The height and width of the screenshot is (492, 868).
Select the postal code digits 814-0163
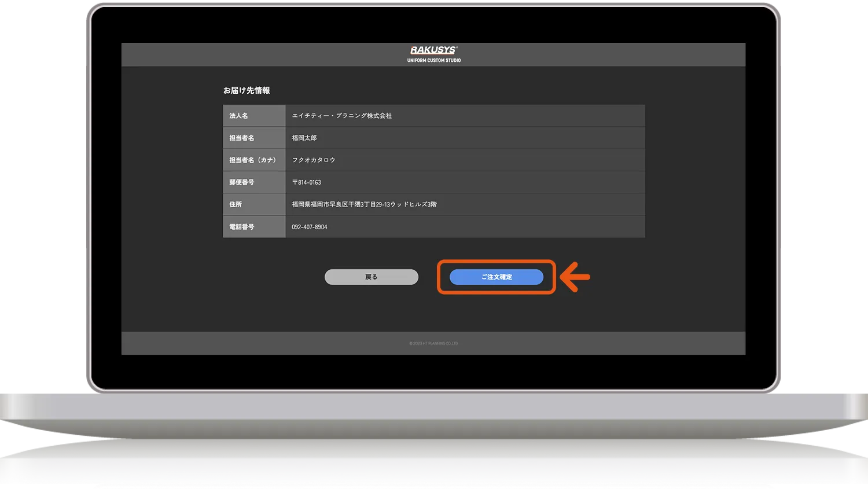click(x=310, y=182)
